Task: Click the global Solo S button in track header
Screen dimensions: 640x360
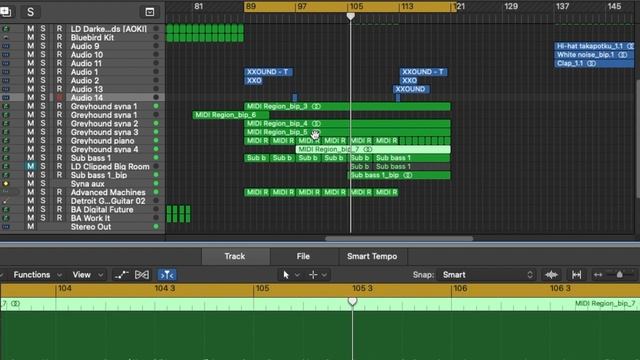Action: click(x=31, y=12)
